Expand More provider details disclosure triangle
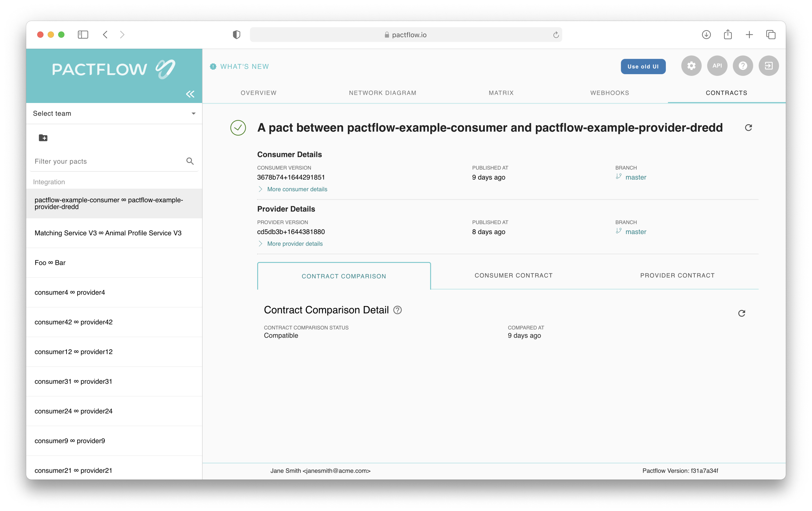 260,243
